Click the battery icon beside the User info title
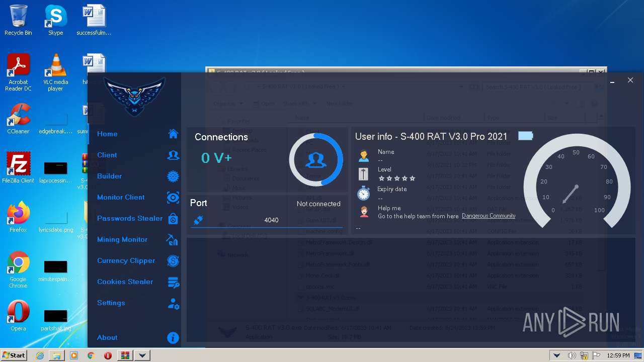The image size is (644, 362). point(525,136)
